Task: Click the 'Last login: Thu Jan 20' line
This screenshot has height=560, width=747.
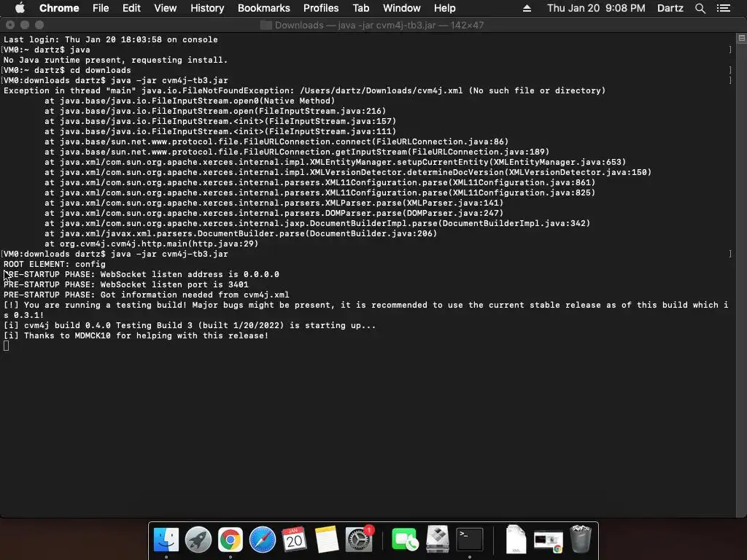Action: (111, 39)
